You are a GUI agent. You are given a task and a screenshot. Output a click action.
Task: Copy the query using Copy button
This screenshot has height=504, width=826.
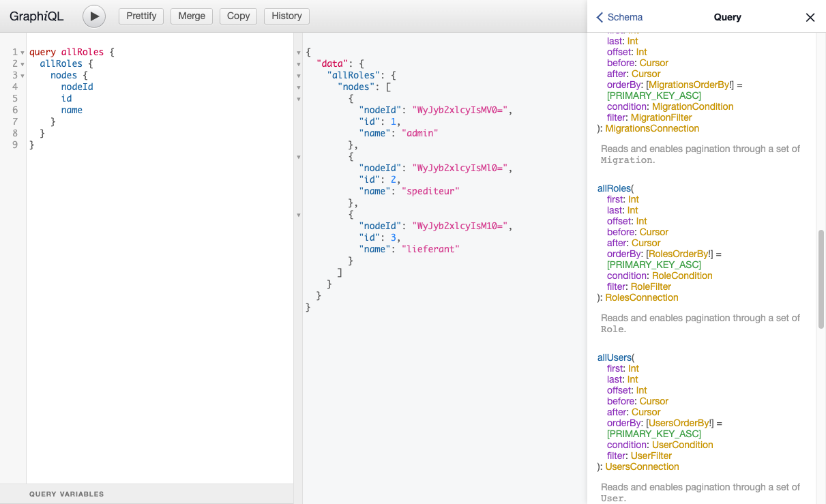tap(238, 16)
